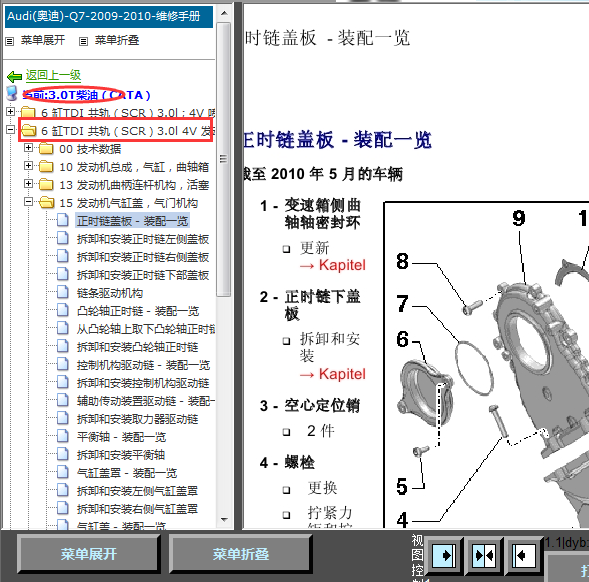
Task: Click document icon of 气缸盖罩 - 装配一览
Action: [63, 472]
